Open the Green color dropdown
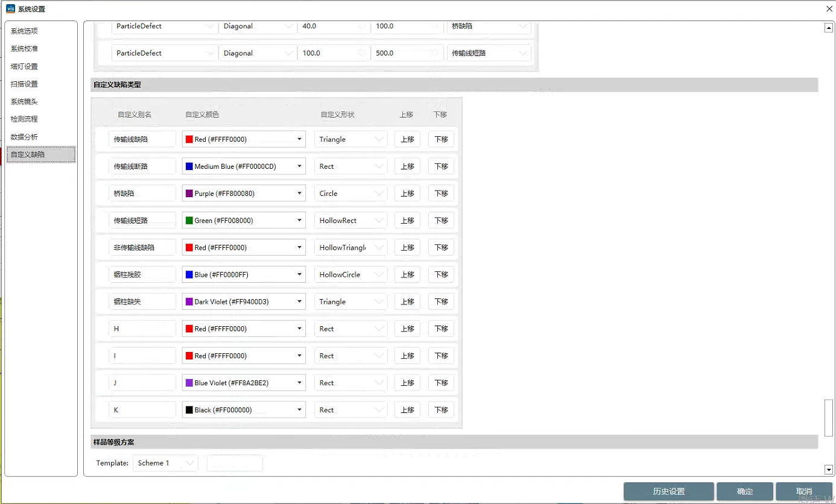Image resolution: width=836 pixels, height=504 pixels. click(x=244, y=221)
